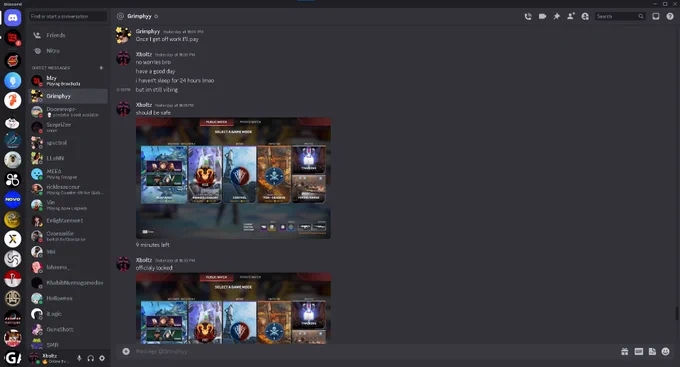Open the 'should be safe' game mode screenshot

tap(233, 178)
